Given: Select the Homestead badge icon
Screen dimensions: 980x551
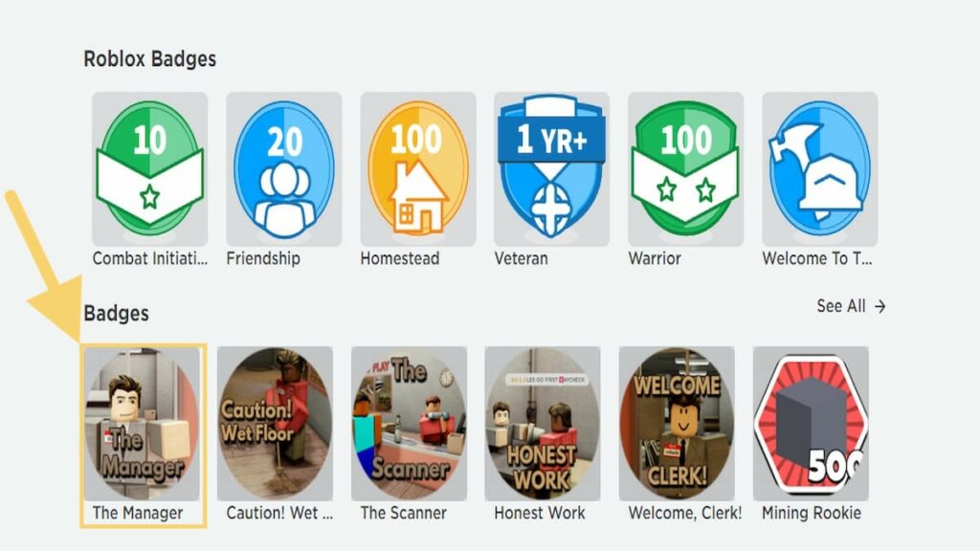Looking at the screenshot, I should 418,168.
